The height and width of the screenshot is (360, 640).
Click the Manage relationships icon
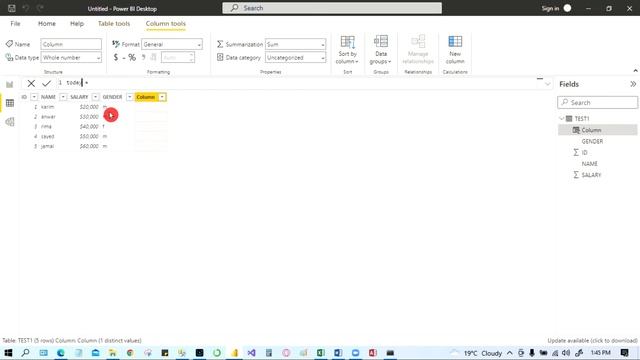[x=418, y=49]
